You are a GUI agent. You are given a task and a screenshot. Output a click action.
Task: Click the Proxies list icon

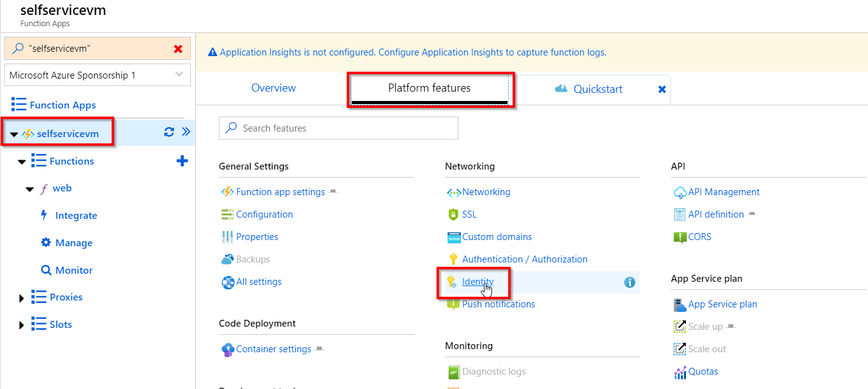[x=39, y=297]
